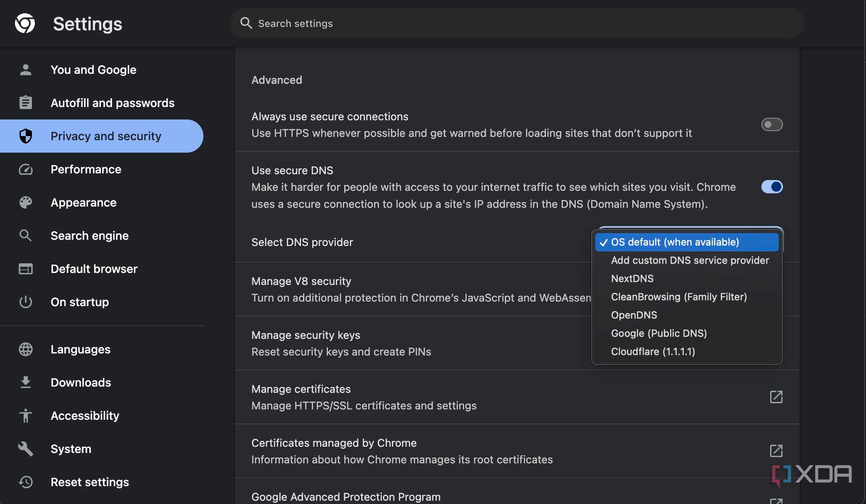Open Manage certificates row
Screen dimensions: 866x504
click(517, 397)
